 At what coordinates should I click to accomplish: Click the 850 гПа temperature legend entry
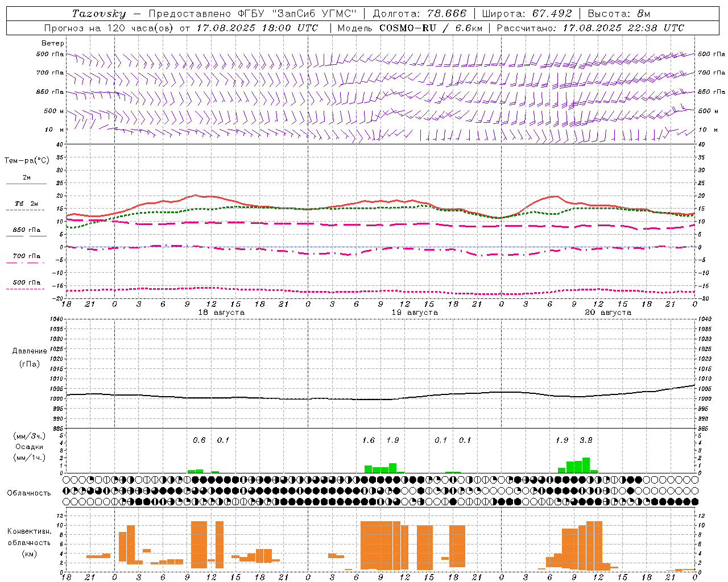26,230
